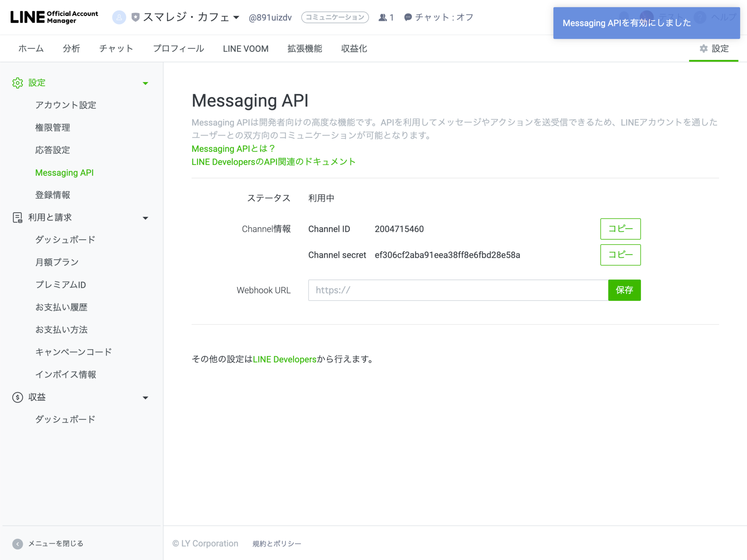Click © LY Corporation in footer
This screenshot has width=747, height=560.
tap(205, 543)
